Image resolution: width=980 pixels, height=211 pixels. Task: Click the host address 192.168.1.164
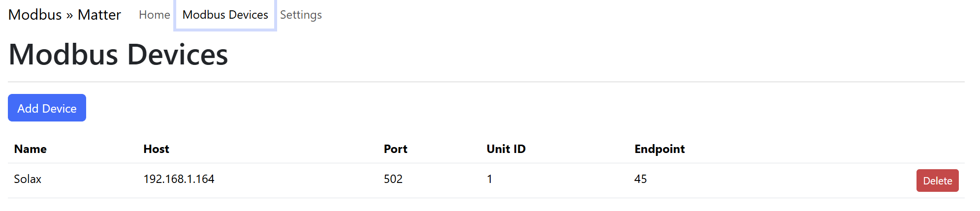click(179, 179)
